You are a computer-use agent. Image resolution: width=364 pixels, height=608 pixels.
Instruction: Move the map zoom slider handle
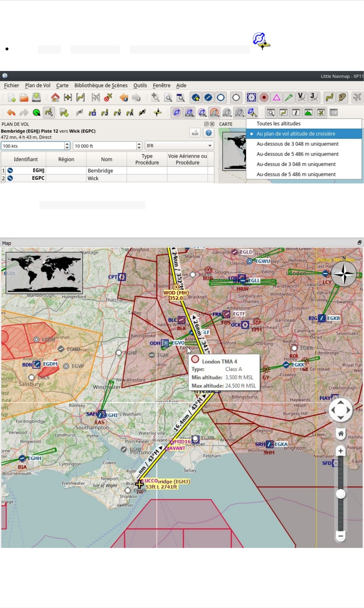tap(341, 494)
